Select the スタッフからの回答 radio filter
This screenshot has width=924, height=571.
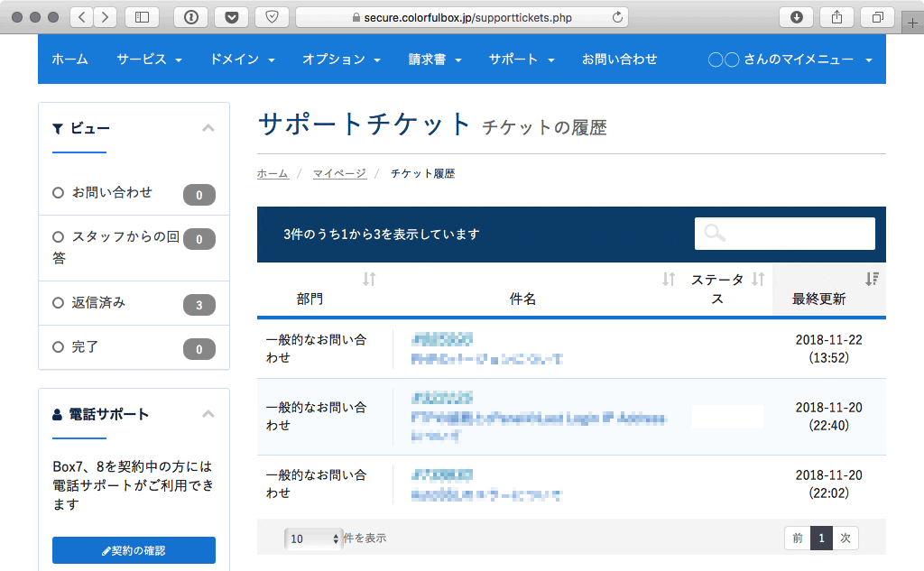[x=58, y=237]
